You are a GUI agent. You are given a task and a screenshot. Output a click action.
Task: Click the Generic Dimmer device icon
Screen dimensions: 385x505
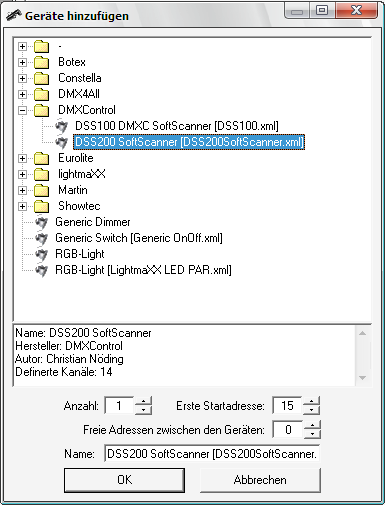[42, 222]
